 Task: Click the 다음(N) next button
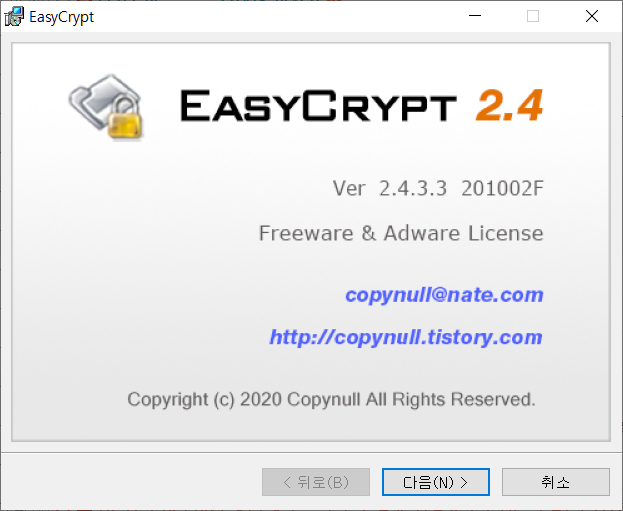click(436, 482)
